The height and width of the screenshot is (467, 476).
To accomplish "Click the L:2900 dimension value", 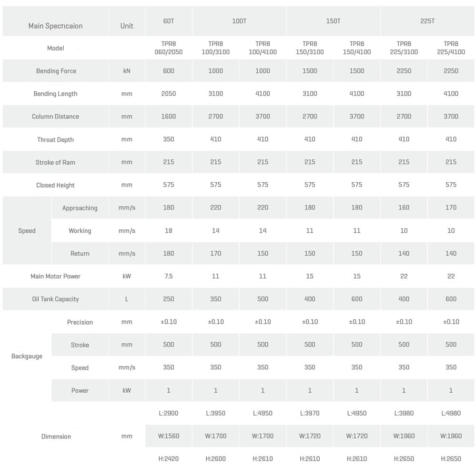I will (x=169, y=413).
